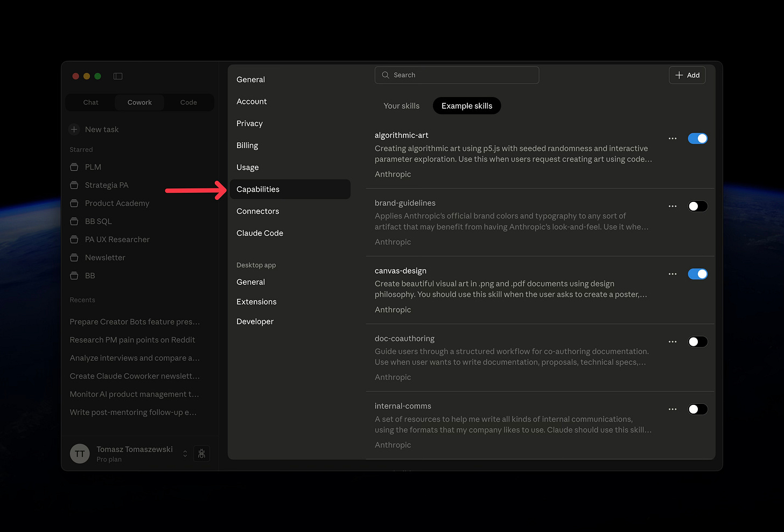Image resolution: width=784 pixels, height=532 pixels.
Task: Click the Newsletter project icon
Action: (x=74, y=257)
